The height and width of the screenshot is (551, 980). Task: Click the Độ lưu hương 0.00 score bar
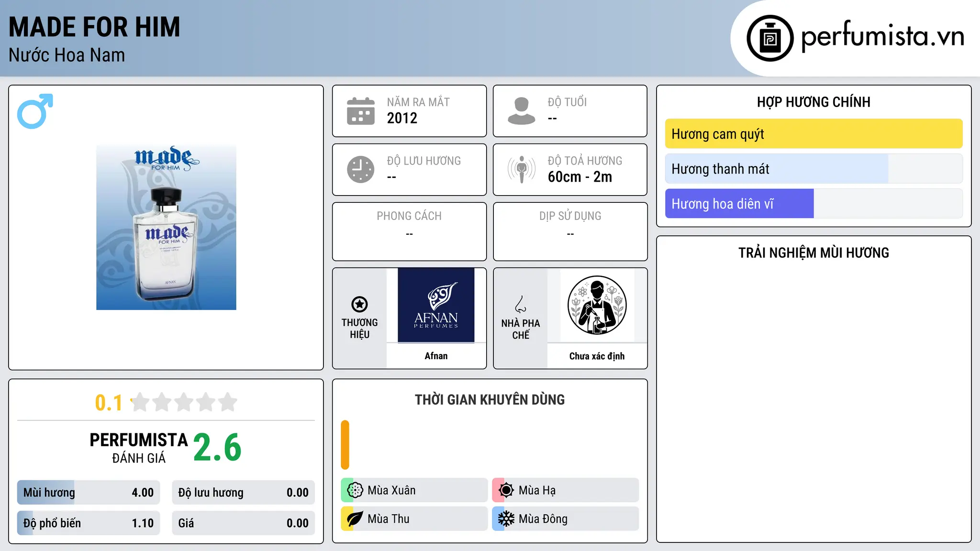[243, 493]
